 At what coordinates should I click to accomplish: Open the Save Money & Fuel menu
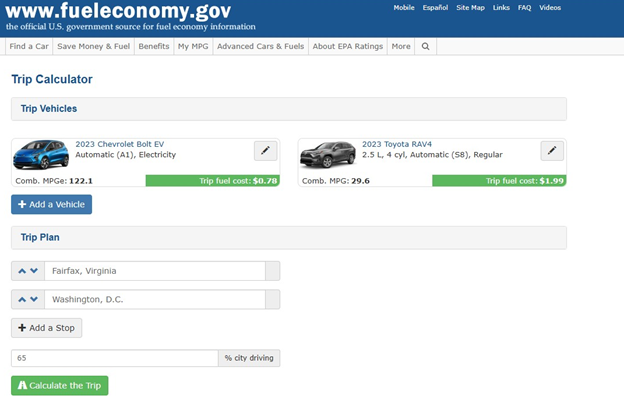pos(94,47)
